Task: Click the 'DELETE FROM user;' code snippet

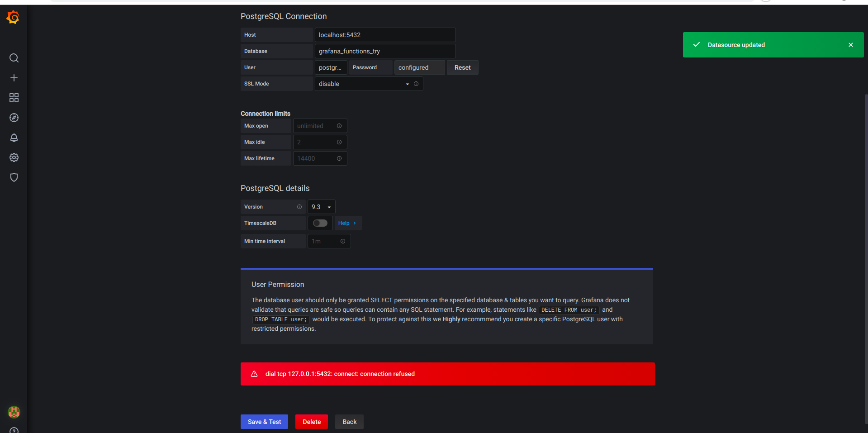Action: (x=569, y=310)
